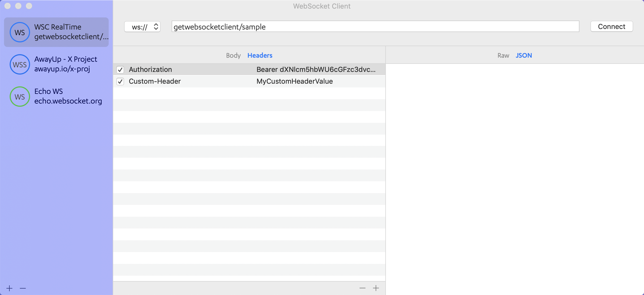Add a new connection in the sidebar
644x295 pixels.
(x=9, y=288)
